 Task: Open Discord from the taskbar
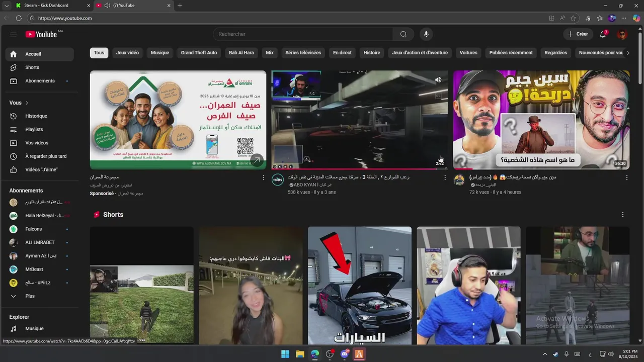click(x=345, y=354)
